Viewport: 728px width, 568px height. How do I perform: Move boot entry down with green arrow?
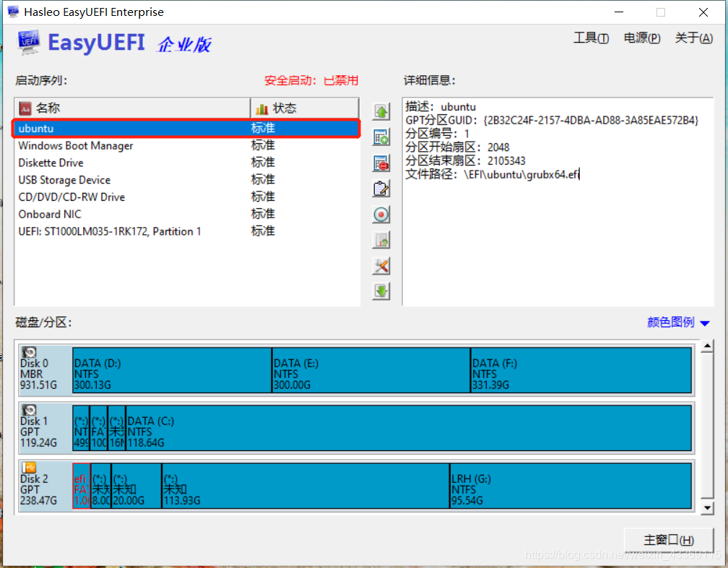[381, 291]
